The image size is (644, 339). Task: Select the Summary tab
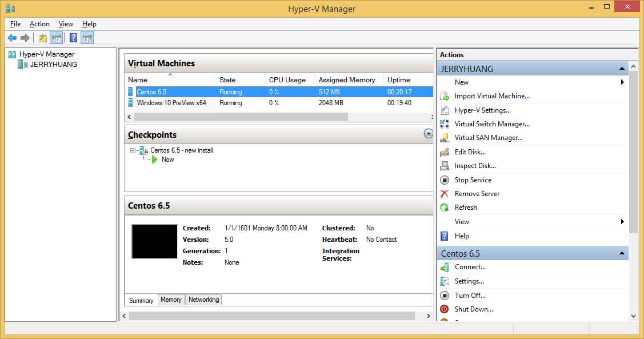point(141,300)
